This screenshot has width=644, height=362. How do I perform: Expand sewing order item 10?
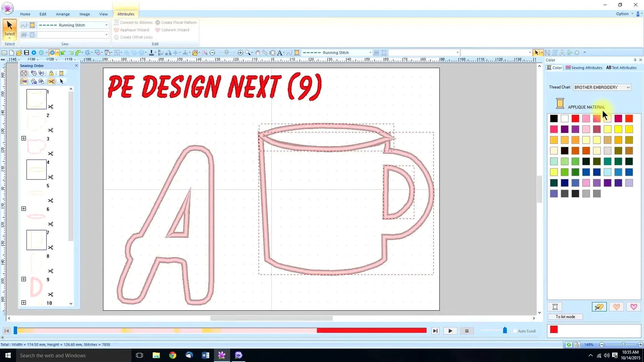coord(24,303)
